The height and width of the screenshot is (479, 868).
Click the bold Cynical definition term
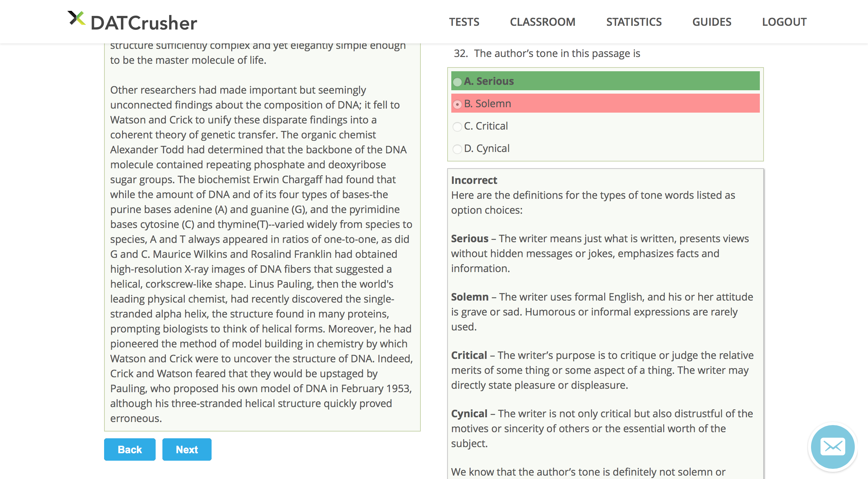click(469, 414)
